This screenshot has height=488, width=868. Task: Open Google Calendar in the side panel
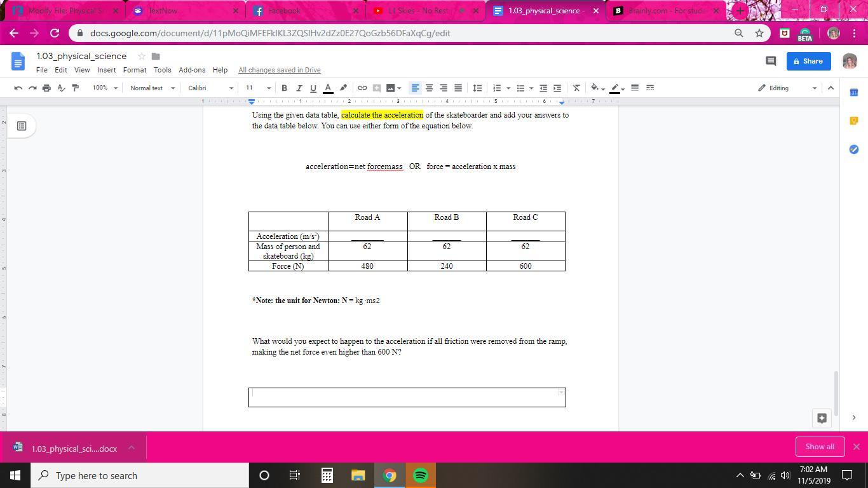point(854,93)
